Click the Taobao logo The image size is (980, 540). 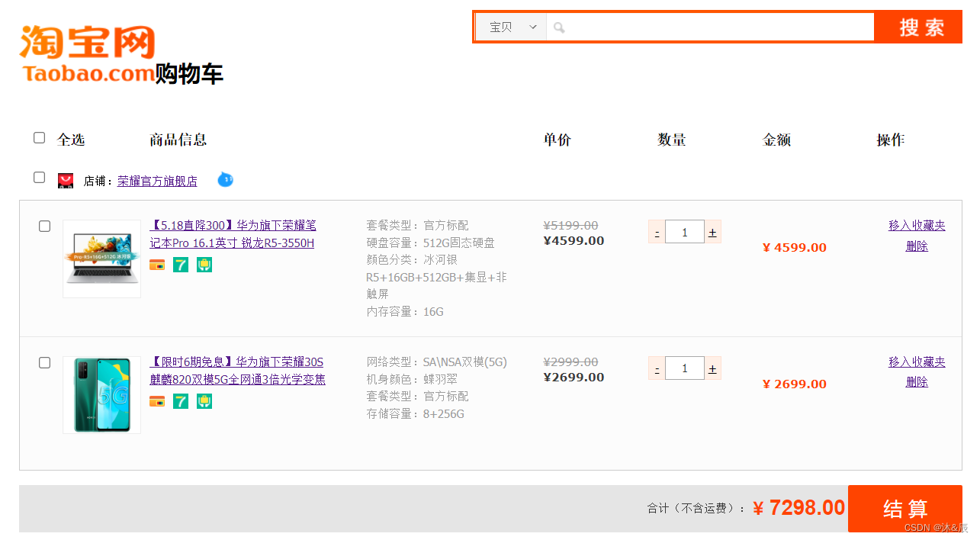click(x=88, y=53)
